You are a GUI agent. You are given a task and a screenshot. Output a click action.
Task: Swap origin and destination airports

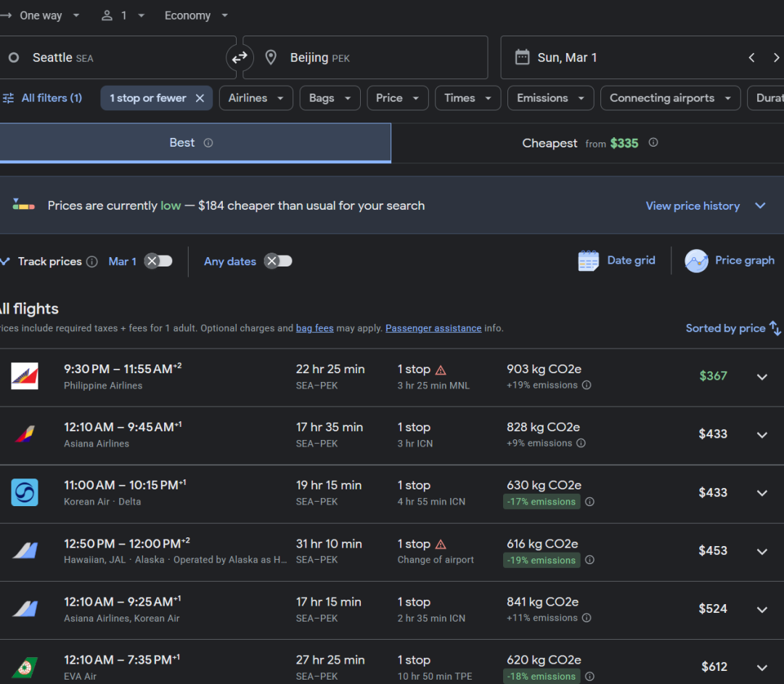(240, 57)
